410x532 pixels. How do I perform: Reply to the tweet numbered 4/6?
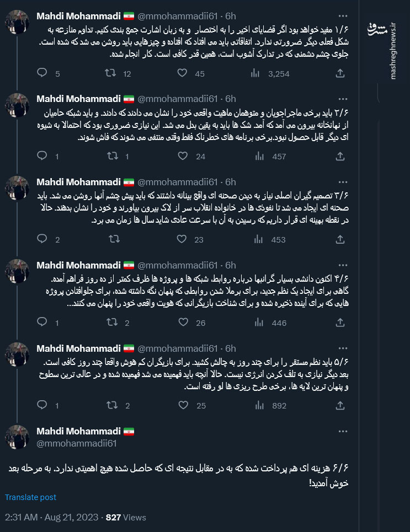(x=42, y=323)
